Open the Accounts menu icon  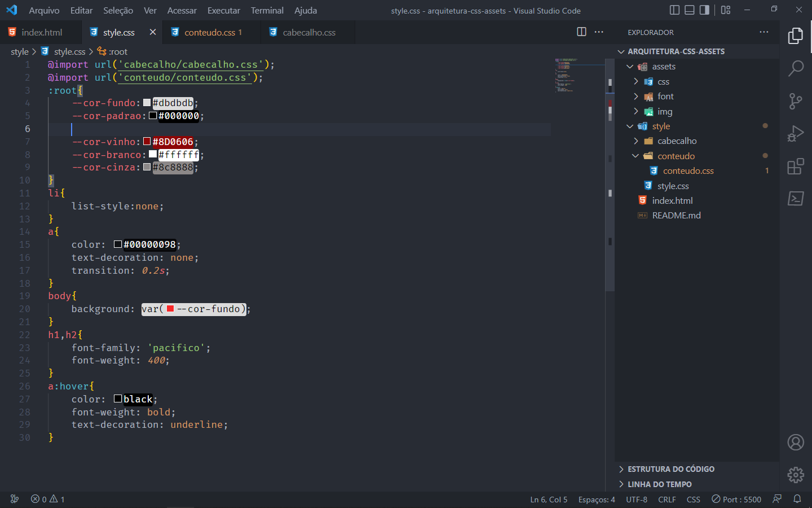pos(796,443)
